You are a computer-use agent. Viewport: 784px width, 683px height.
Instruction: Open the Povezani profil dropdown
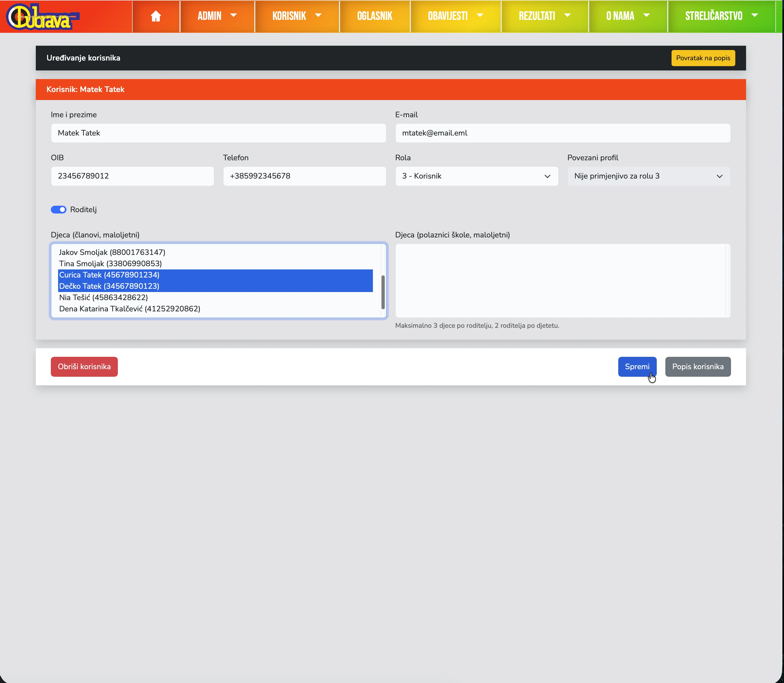coord(649,176)
